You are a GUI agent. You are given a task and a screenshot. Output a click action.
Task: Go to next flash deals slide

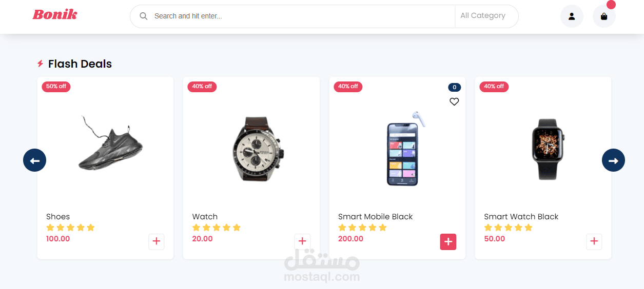tap(613, 160)
